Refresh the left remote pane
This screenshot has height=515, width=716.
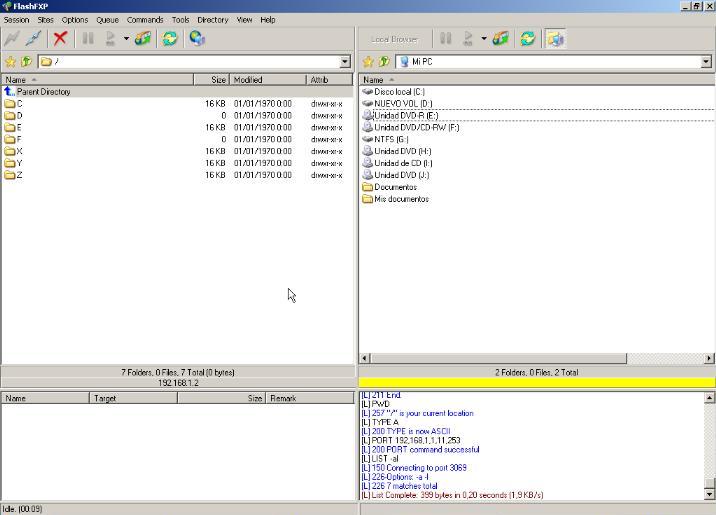pos(170,38)
